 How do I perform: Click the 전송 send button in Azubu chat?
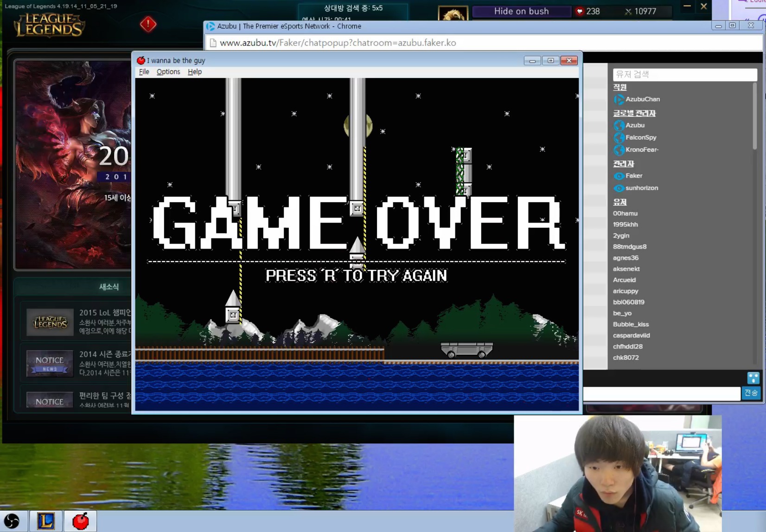tap(751, 393)
